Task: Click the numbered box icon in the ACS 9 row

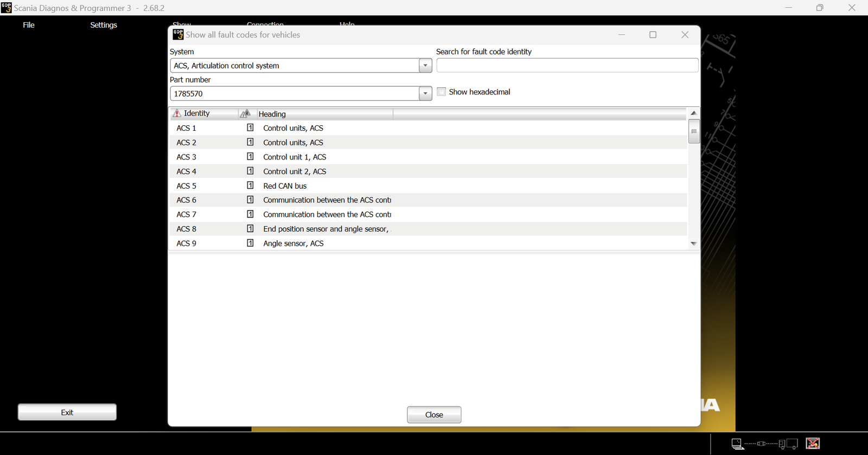Action: tap(250, 243)
